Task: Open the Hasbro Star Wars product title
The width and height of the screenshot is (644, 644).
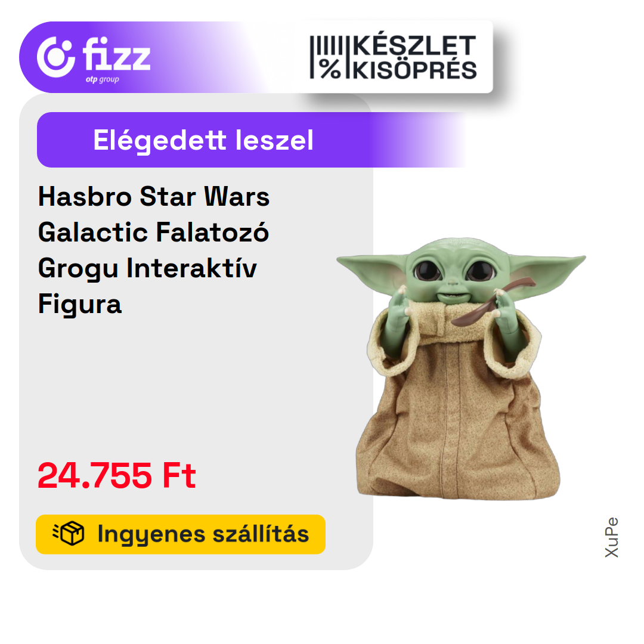Action: click(x=154, y=250)
